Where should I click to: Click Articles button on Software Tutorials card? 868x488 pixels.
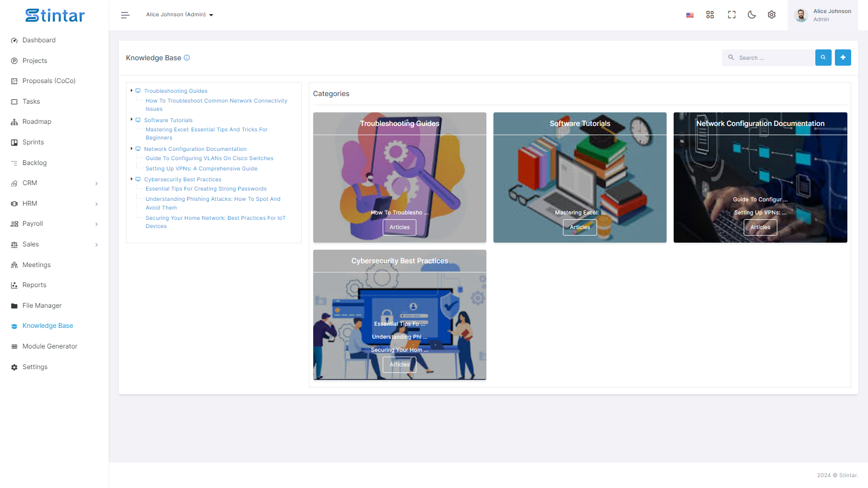[580, 227]
